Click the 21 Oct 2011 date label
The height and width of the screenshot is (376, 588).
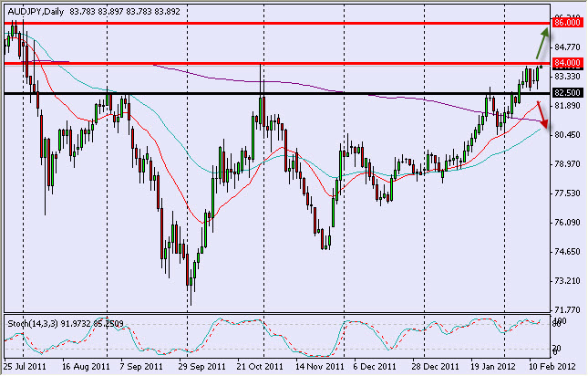[x=261, y=367]
